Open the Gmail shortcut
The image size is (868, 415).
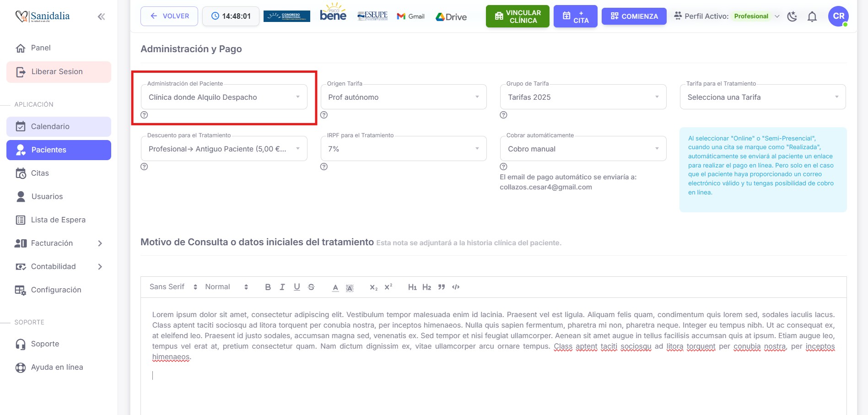click(411, 16)
